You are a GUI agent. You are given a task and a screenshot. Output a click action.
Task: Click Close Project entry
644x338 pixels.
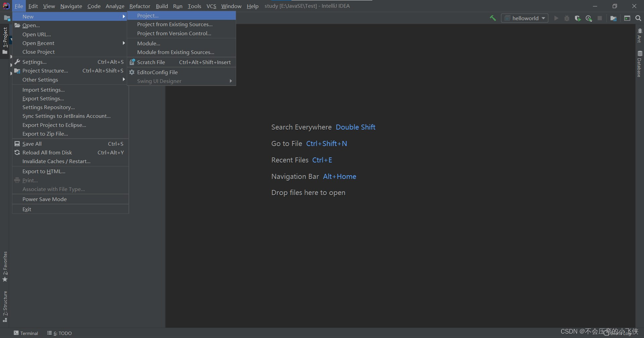[70, 52]
